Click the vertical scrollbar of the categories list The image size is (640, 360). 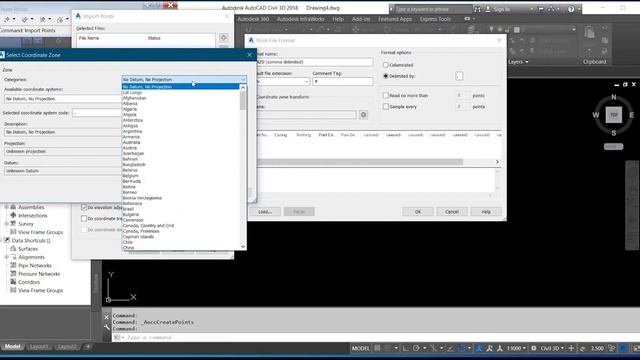pos(243,100)
